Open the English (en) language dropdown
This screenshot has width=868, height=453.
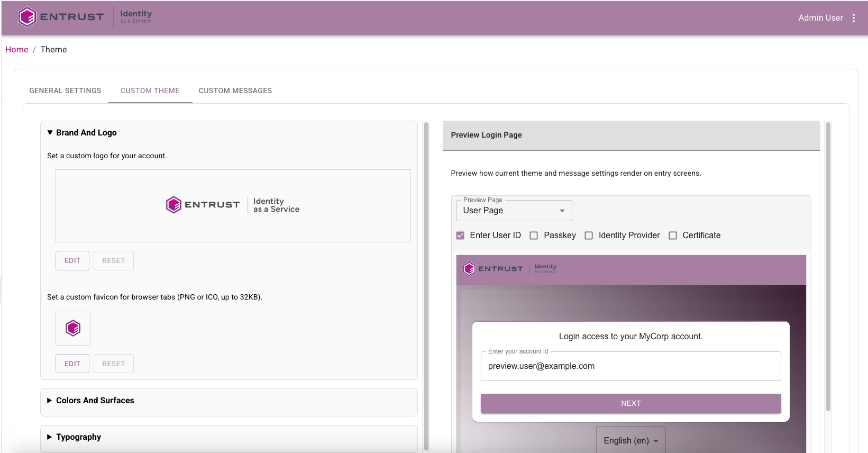[x=631, y=440]
